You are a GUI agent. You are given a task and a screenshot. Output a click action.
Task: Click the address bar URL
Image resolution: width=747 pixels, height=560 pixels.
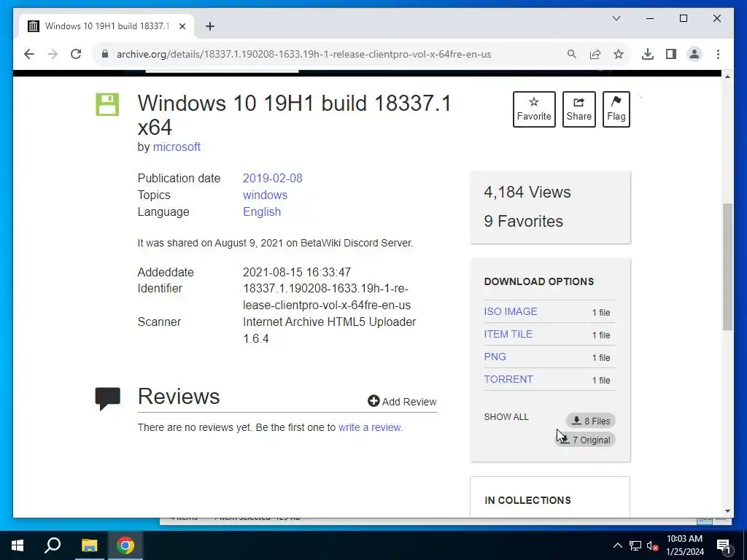click(303, 54)
